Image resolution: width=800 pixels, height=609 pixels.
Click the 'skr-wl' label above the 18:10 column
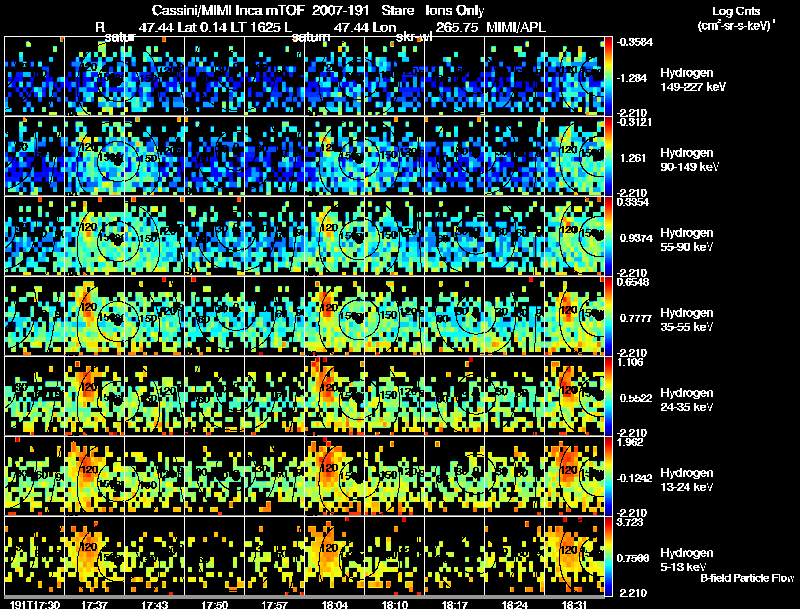[414, 37]
